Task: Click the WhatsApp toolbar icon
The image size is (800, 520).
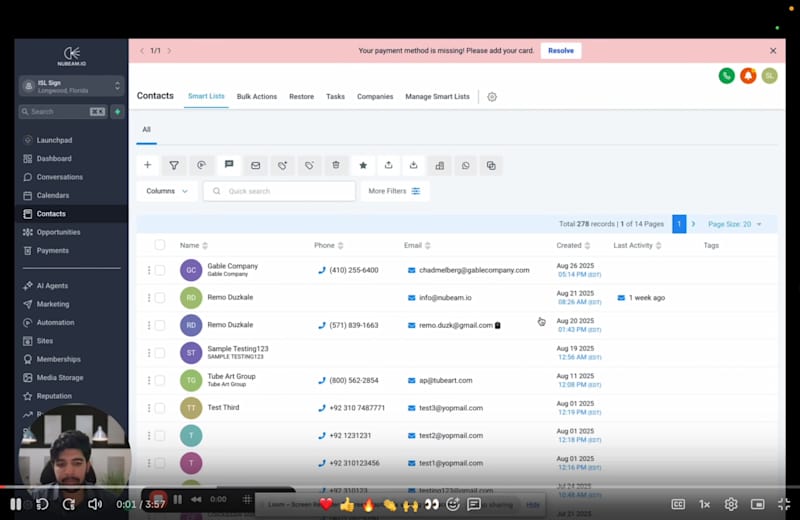Action: (465, 165)
